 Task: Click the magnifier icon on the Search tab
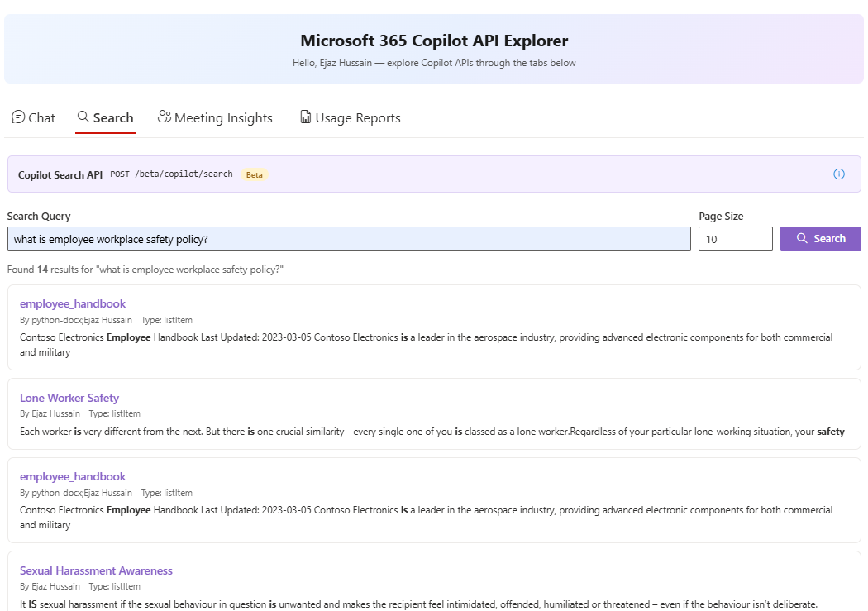click(82, 117)
